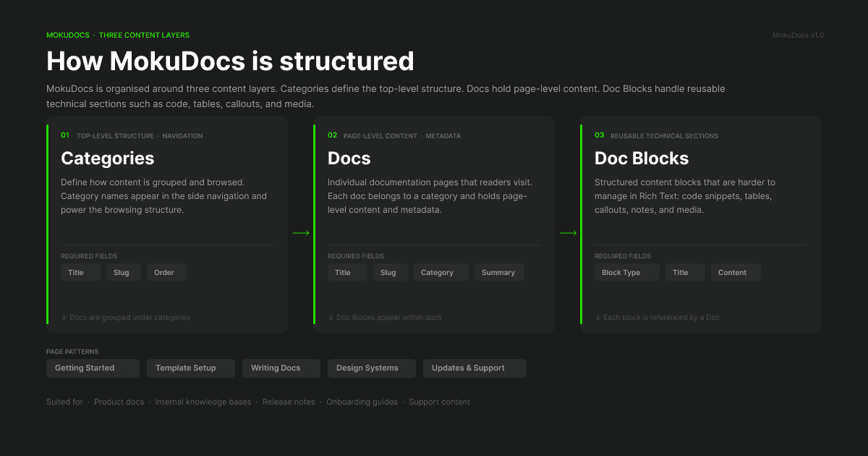The image size is (868, 456).
Task: Click the Title field in Categories card
Action: 80,273
